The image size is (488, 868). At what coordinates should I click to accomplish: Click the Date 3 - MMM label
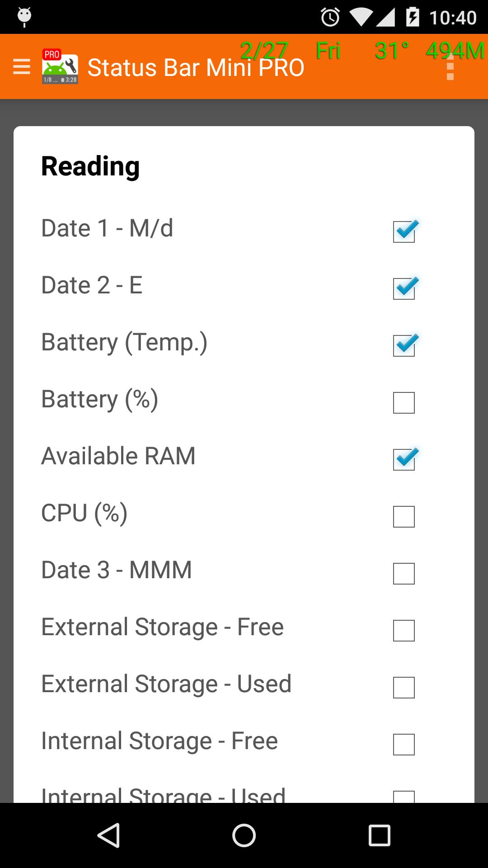click(x=117, y=570)
